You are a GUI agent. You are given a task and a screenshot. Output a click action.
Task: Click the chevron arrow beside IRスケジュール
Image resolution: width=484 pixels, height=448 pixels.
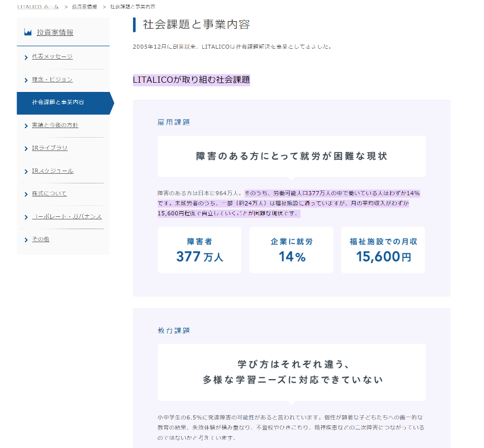26,172
